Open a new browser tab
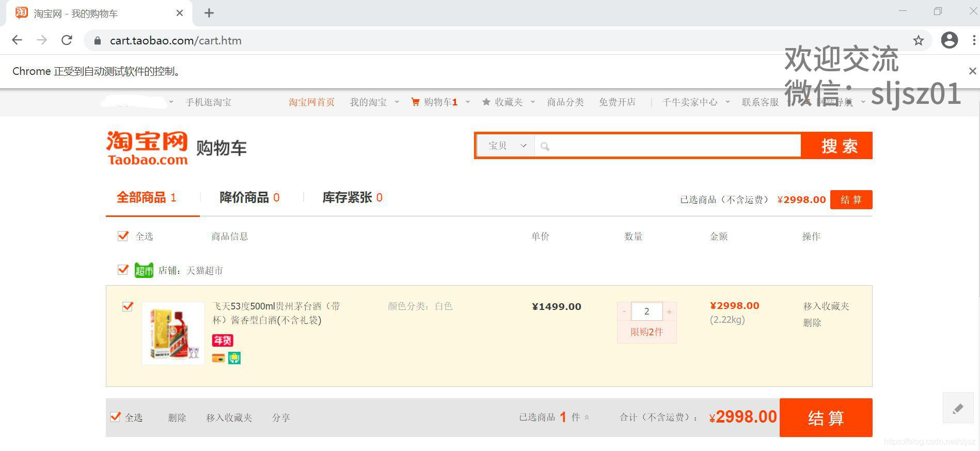The image size is (980, 451). point(209,13)
